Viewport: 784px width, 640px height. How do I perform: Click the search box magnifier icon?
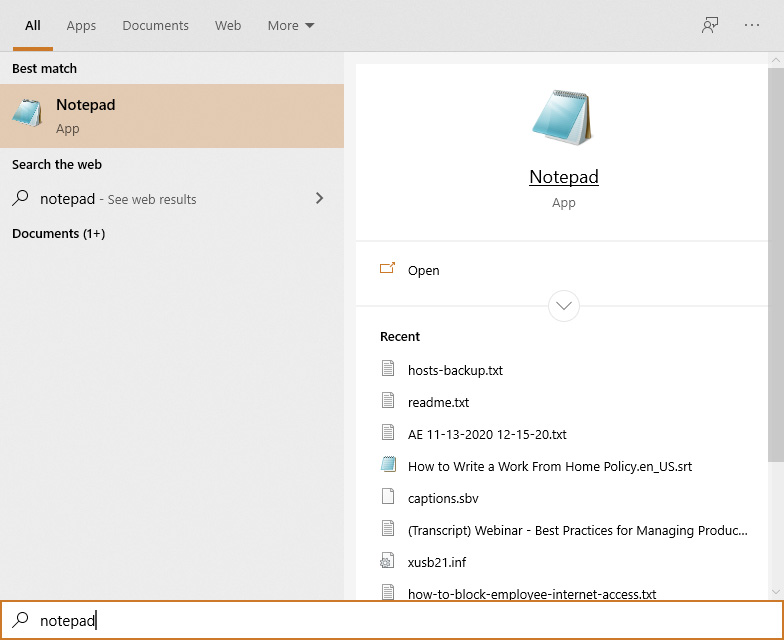20,620
